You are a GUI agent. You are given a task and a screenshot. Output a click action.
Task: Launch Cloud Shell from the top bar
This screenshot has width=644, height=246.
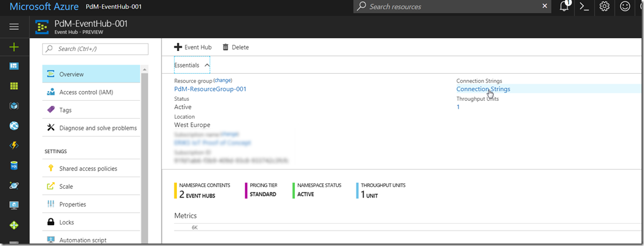[584, 7]
